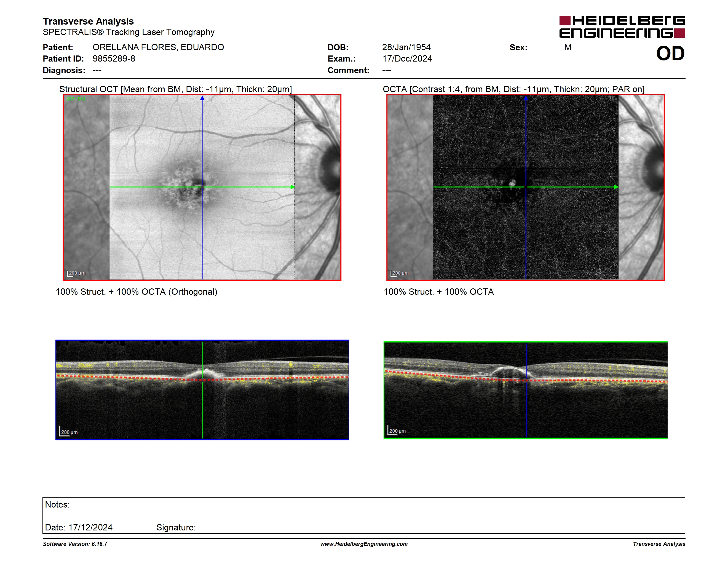Open the OCTA en-face image
The width and height of the screenshot is (728, 563).
[x=526, y=187]
